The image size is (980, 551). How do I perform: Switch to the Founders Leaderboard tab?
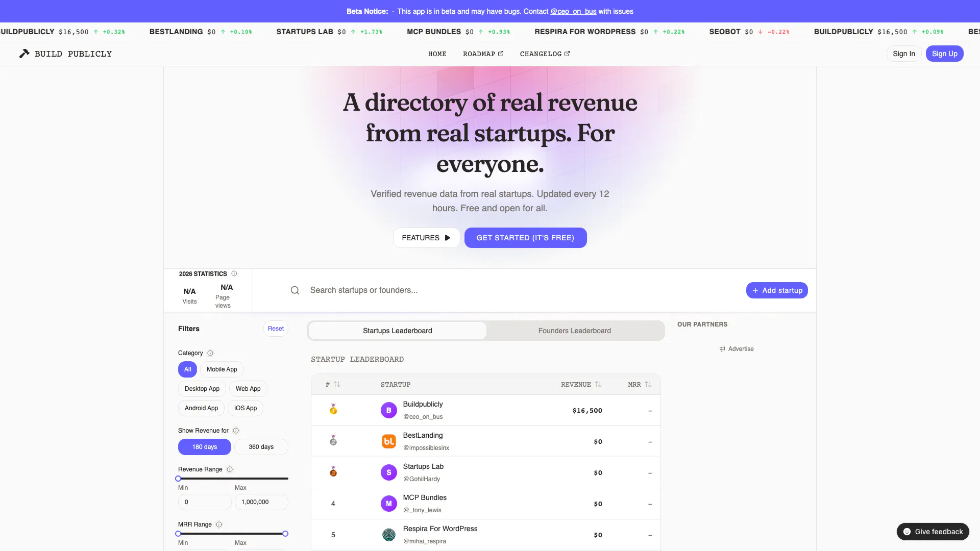pos(574,331)
